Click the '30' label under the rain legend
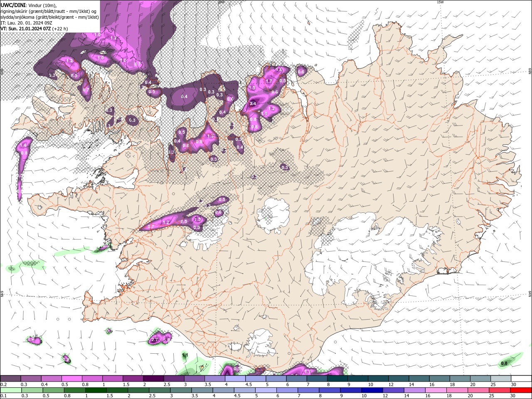This screenshot has width=532, height=399. (513, 396)
